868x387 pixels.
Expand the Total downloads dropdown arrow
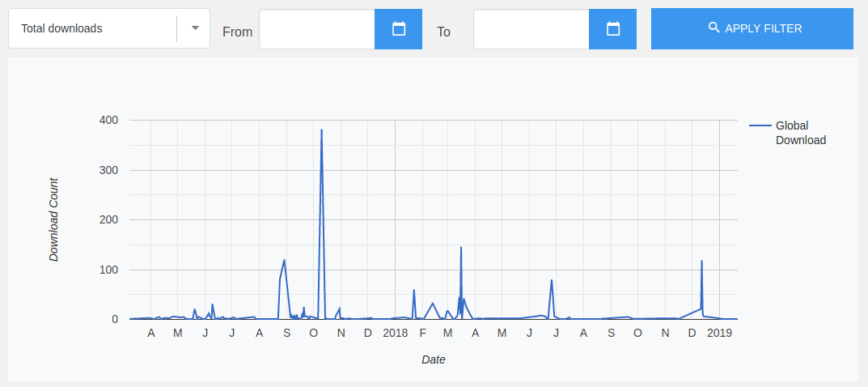(195, 28)
